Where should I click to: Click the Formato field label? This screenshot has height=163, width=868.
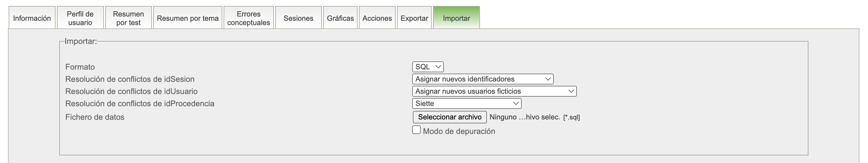coord(80,67)
